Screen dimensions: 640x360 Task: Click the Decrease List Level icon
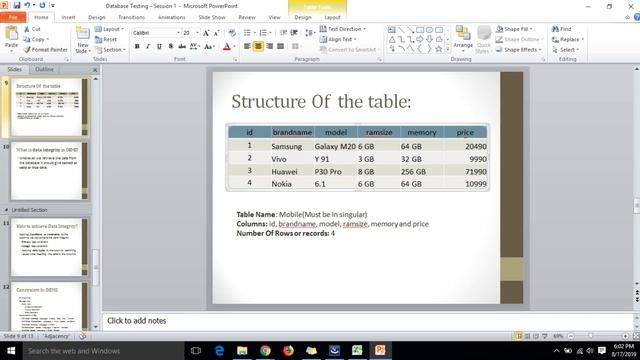[283, 33]
